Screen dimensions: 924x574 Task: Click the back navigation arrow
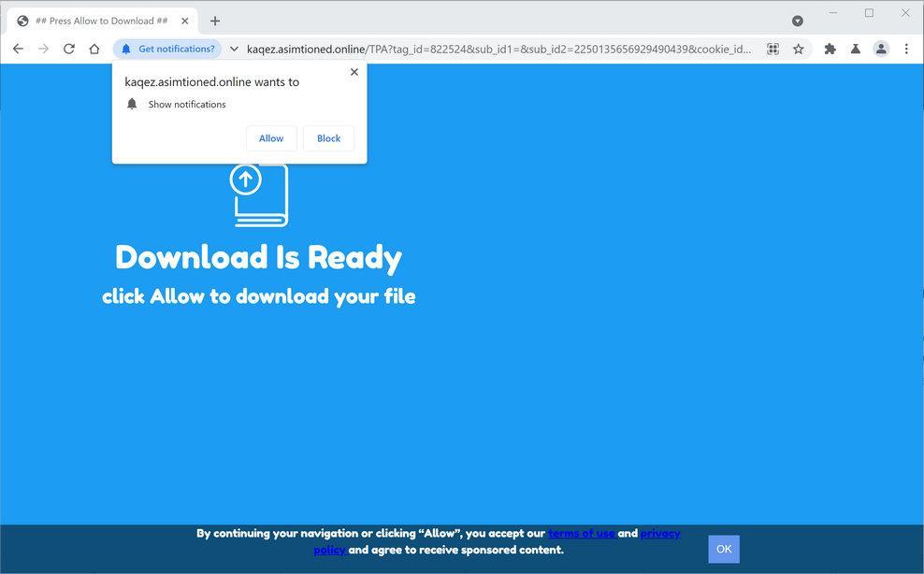[x=18, y=49]
